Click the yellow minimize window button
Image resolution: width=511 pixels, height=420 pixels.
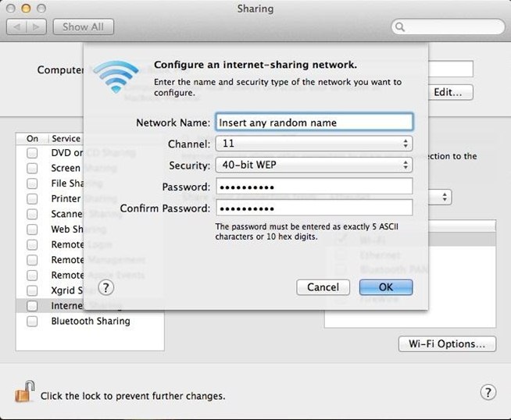pos(26,9)
